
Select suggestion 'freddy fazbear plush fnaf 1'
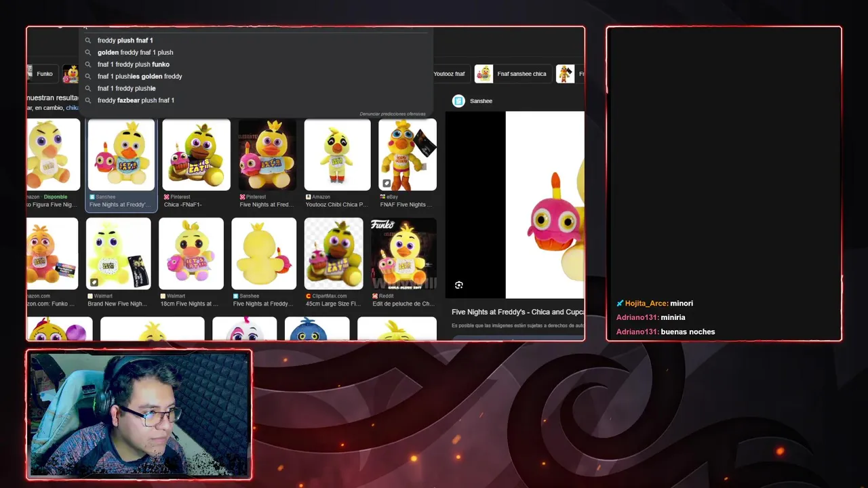click(x=136, y=100)
